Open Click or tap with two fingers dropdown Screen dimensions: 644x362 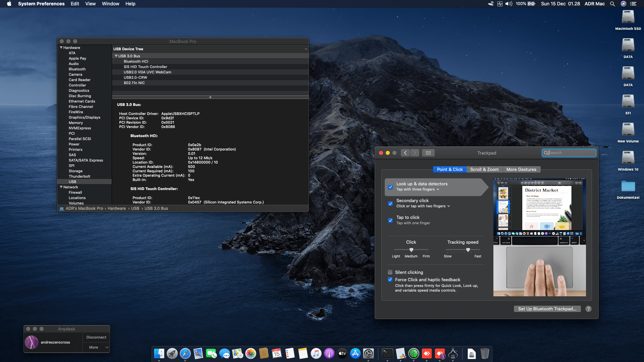pyautogui.click(x=423, y=206)
